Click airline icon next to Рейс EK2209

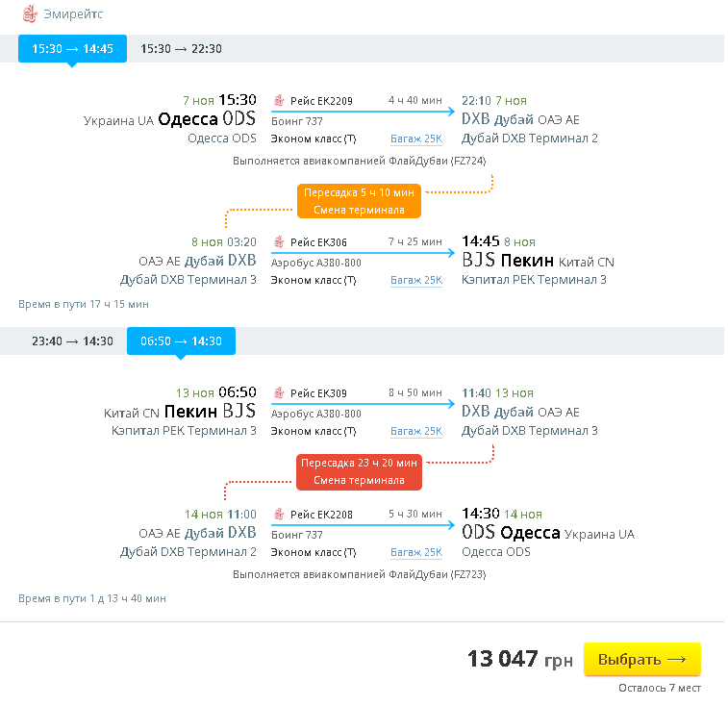click(x=279, y=101)
